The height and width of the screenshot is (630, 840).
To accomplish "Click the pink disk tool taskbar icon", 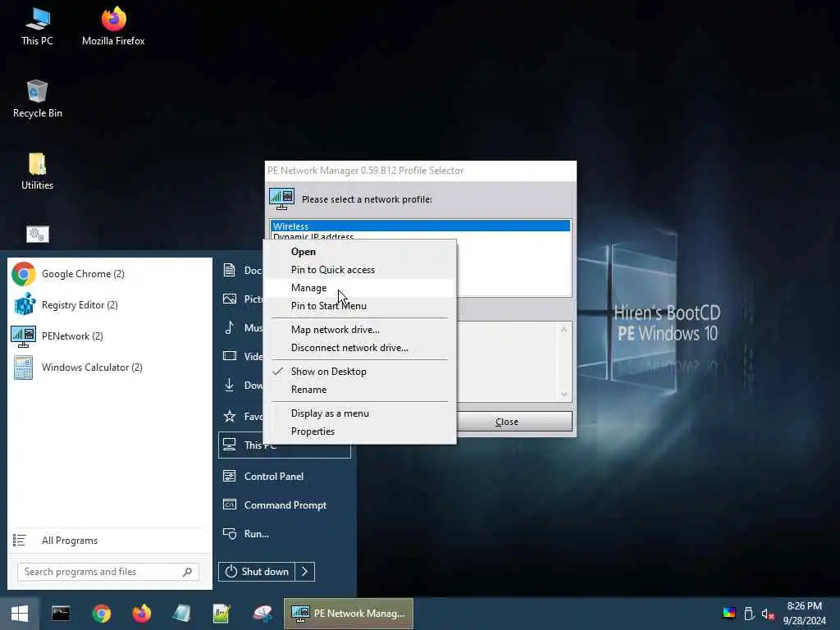I will [262, 614].
